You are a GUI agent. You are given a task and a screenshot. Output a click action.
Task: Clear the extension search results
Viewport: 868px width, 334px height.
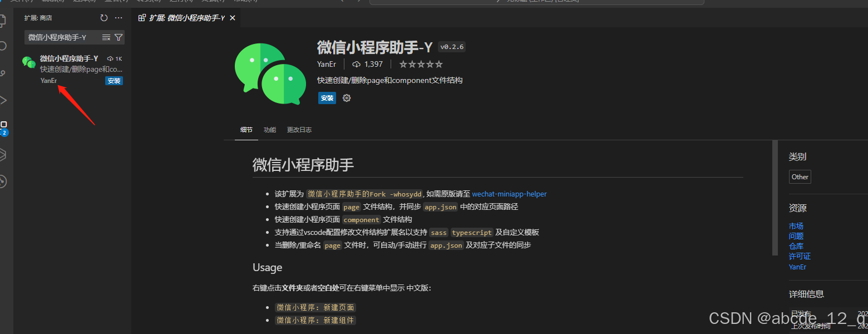pos(106,37)
